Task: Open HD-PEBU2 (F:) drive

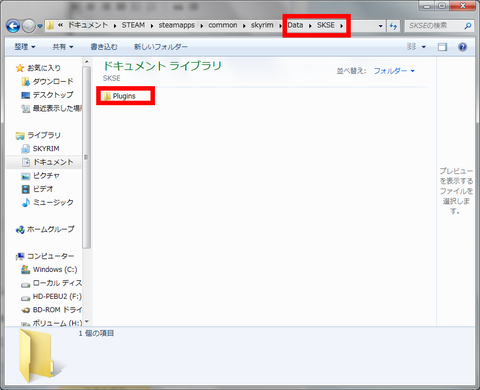Action: click(x=57, y=296)
